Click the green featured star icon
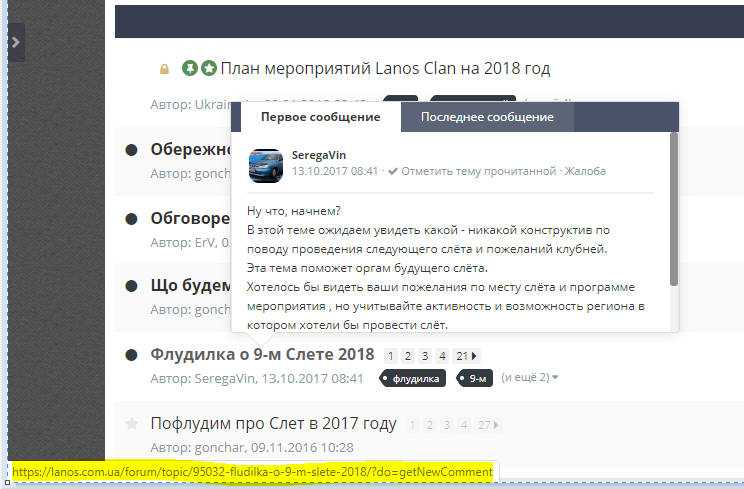 click(208, 69)
